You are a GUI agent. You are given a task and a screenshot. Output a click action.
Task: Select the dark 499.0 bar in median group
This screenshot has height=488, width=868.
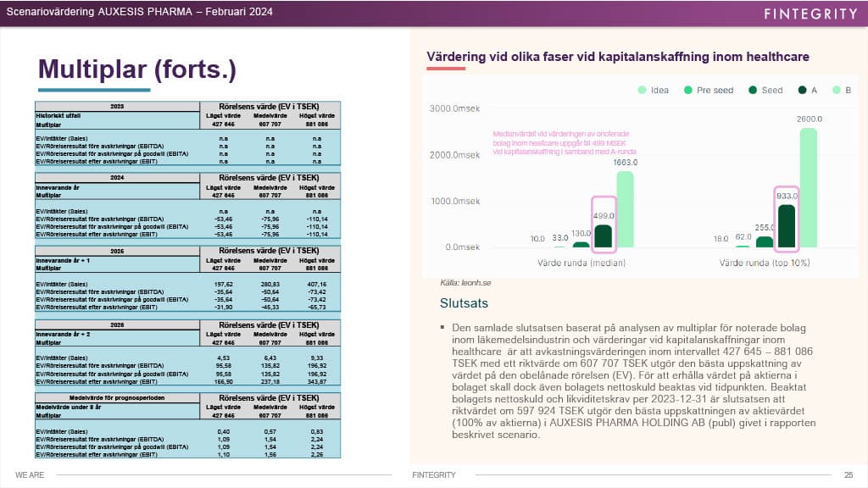click(604, 236)
